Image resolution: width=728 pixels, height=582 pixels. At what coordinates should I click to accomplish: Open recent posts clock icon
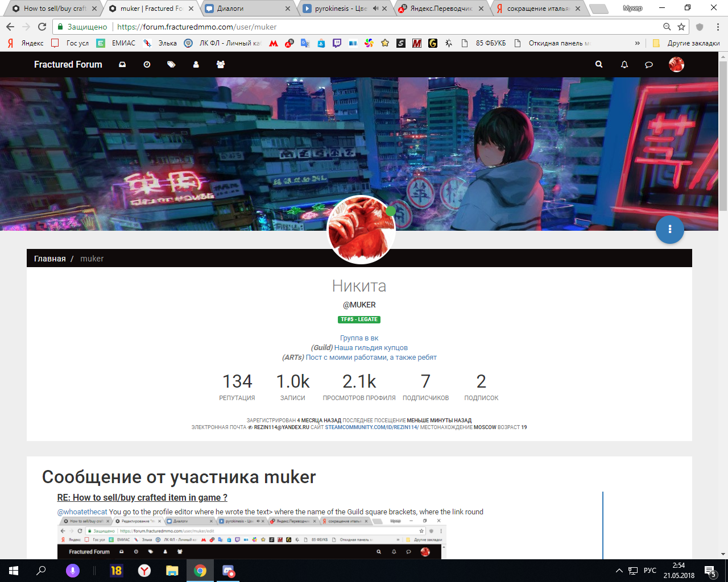tap(147, 65)
